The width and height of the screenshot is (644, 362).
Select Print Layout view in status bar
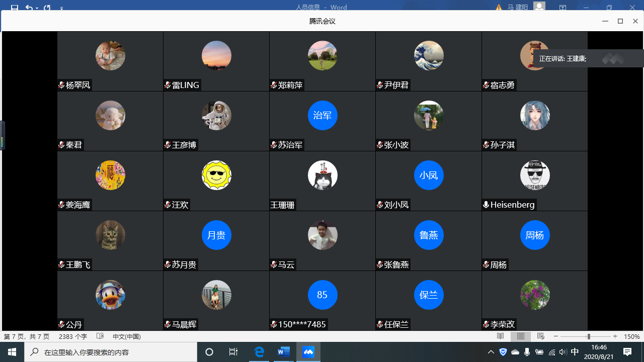point(521,336)
